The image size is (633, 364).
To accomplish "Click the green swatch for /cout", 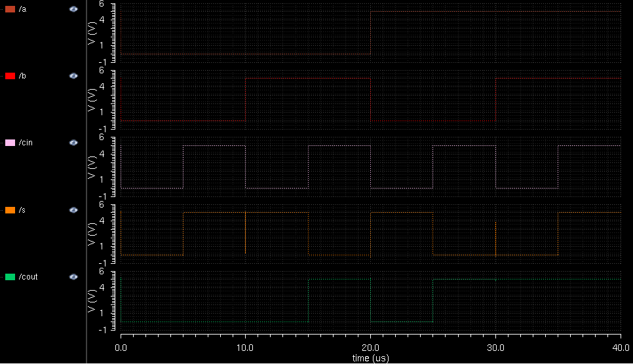I will pos(10,277).
